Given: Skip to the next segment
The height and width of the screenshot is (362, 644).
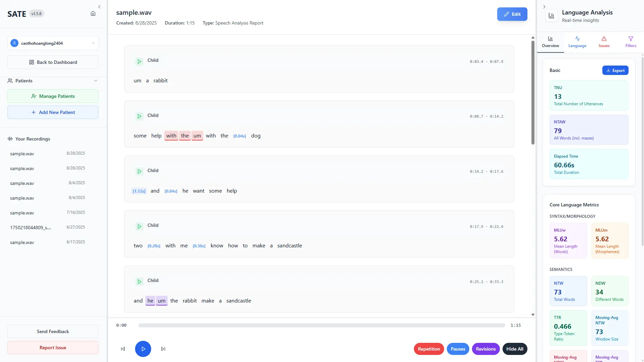Looking at the screenshot, I should click(163, 349).
